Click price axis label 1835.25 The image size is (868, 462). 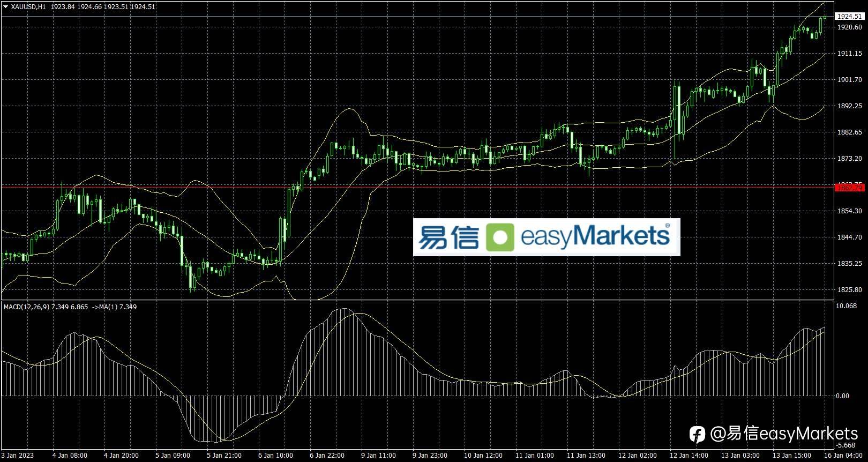tap(850, 264)
